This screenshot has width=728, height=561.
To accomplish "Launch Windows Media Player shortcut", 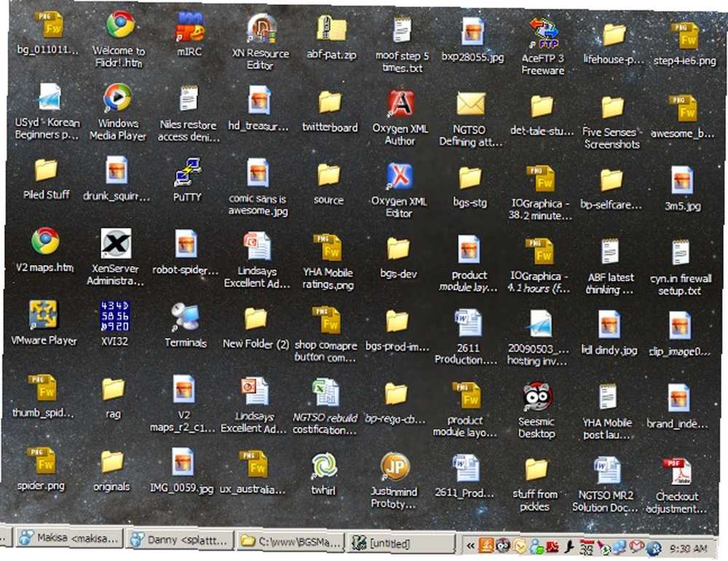I will pos(117,98).
